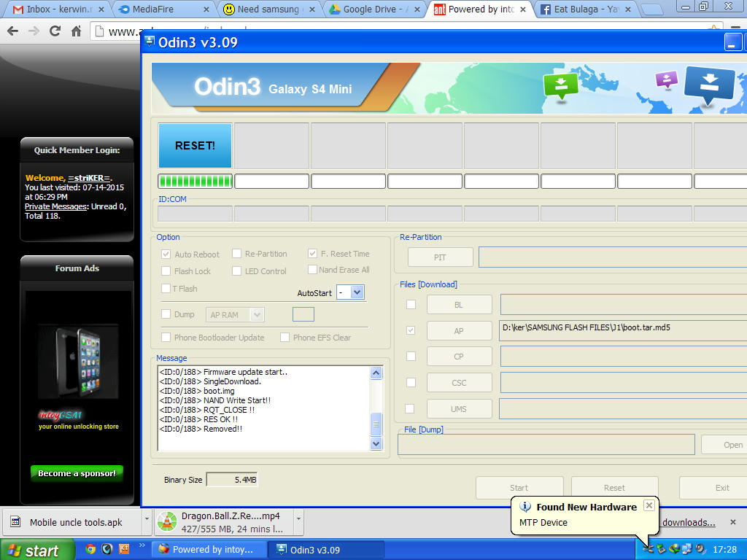The width and height of the screenshot is (747, 560).
Task: Open the dark shield quick launch icon
Action: [x=107, y=549]
